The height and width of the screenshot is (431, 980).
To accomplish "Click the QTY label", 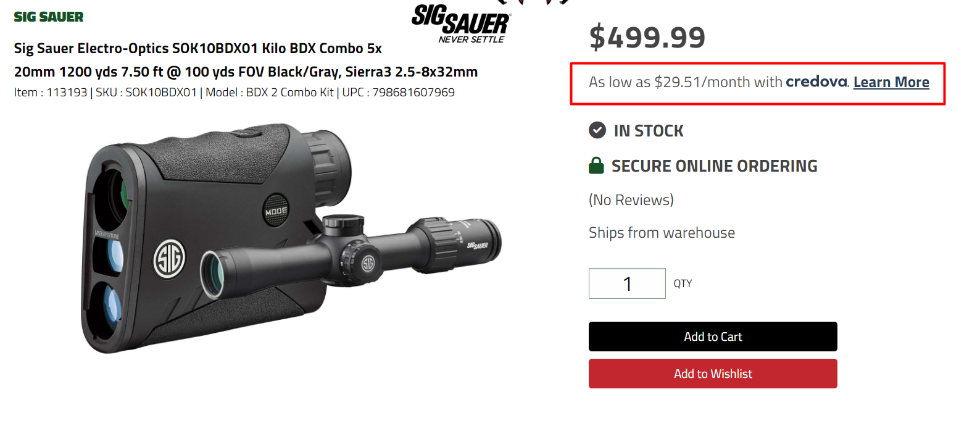I will (x=683, y=283).
